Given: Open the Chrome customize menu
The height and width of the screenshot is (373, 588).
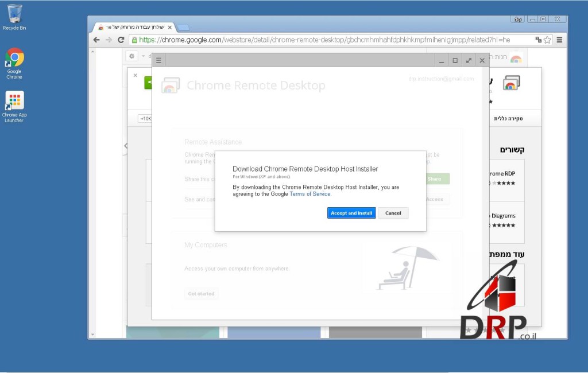Looking at the screenshot, I should 559,40.
